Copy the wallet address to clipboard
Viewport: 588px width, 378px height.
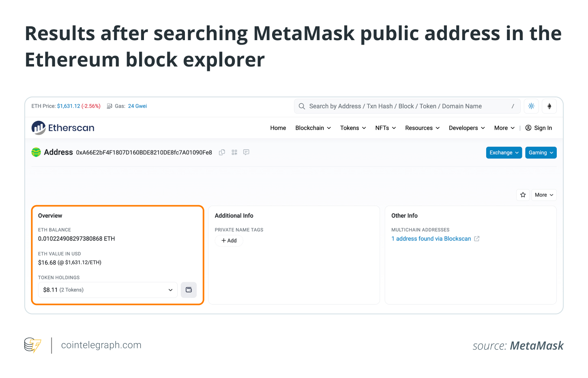222,152
